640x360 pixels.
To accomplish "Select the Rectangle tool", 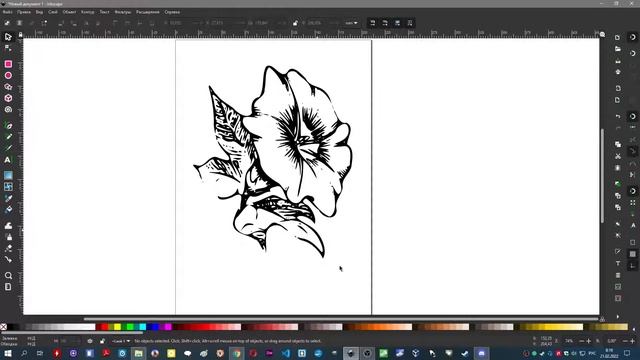I will coord(8,64).
